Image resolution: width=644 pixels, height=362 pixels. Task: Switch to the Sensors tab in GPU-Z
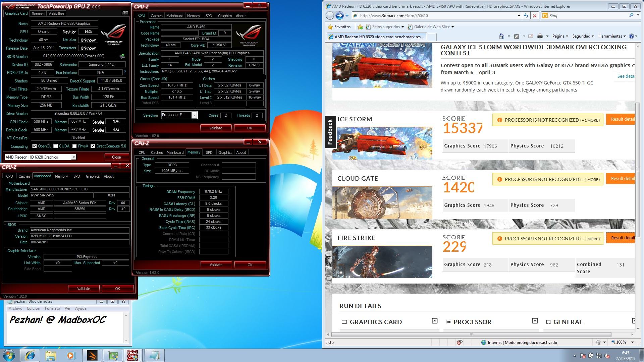coord(38,14)
